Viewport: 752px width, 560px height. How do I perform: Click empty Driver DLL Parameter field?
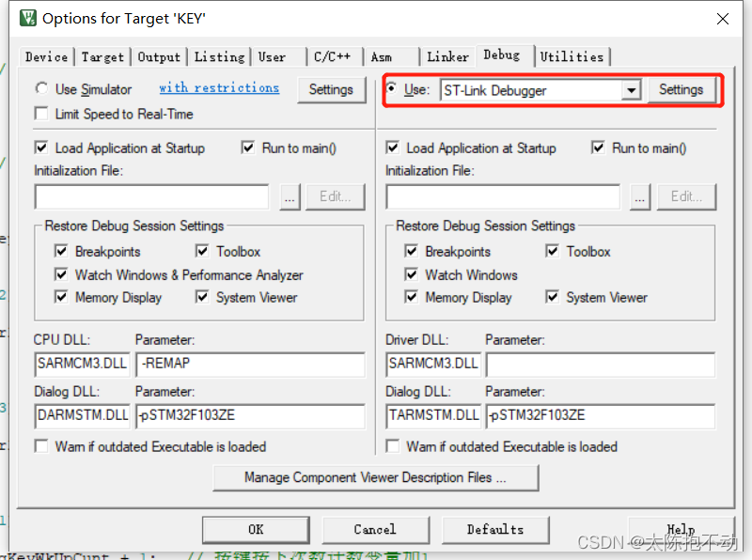point(601,364)
